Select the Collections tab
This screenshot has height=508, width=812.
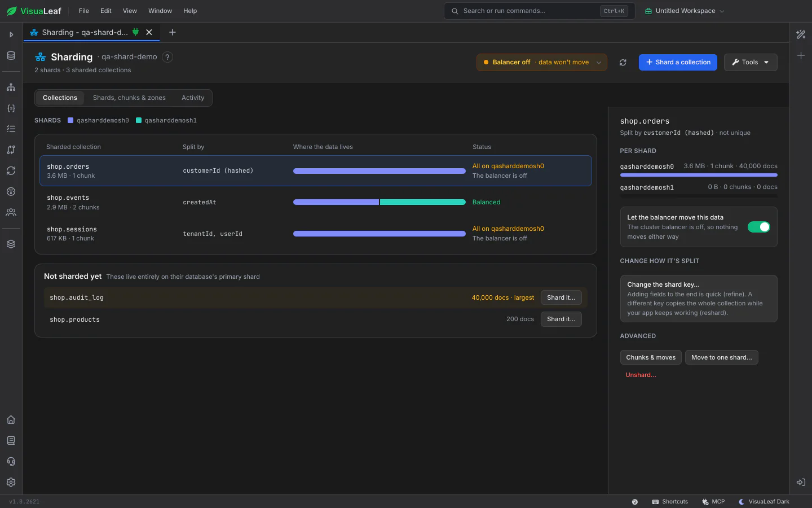(x=60, y=98)
